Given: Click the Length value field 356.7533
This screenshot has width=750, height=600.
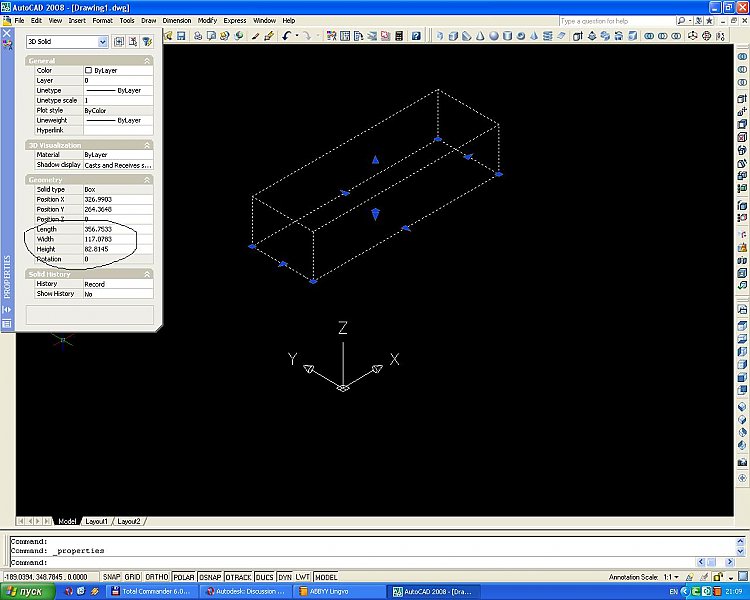Looking at the screenshot, I should click(118, 229).
